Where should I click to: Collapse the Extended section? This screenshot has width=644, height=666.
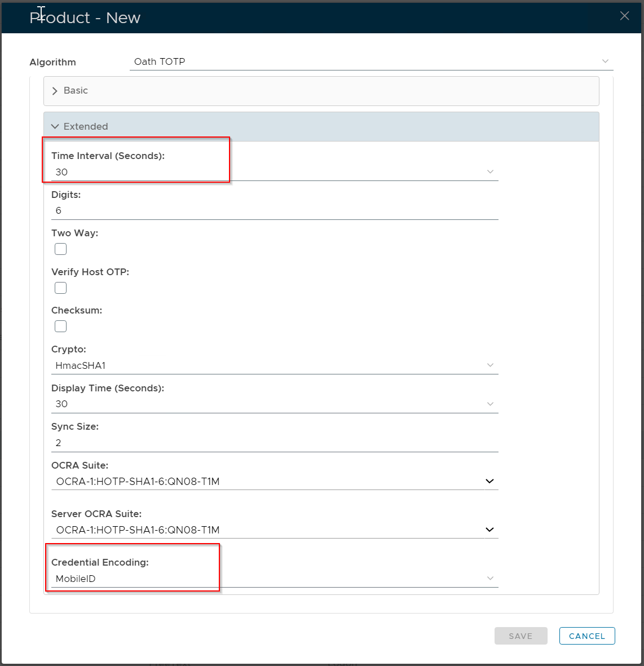tap(55, 126)
